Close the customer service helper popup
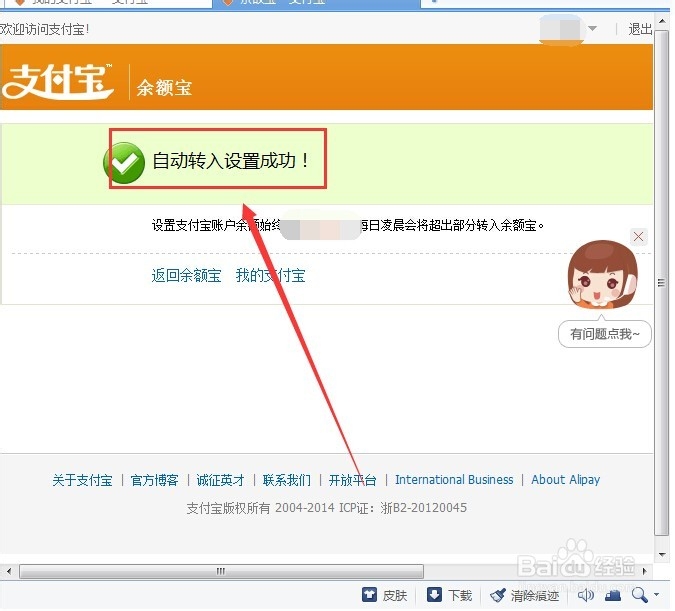Image resolution: width=675 pixels, height=611 pixels. (638, 236)
